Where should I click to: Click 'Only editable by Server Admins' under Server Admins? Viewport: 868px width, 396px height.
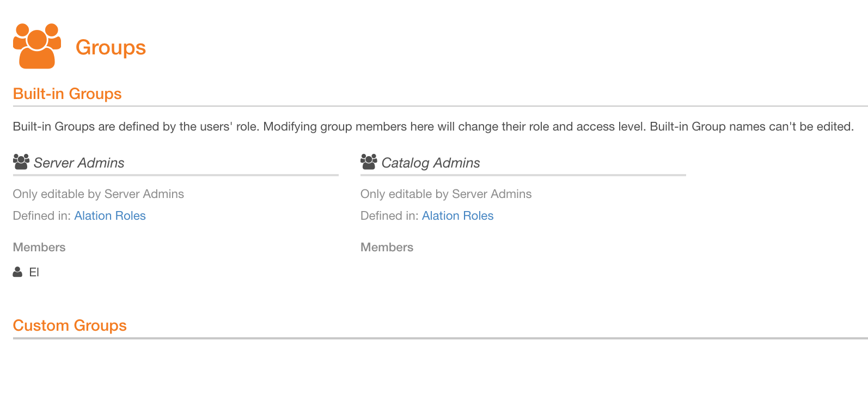point(99,194)
